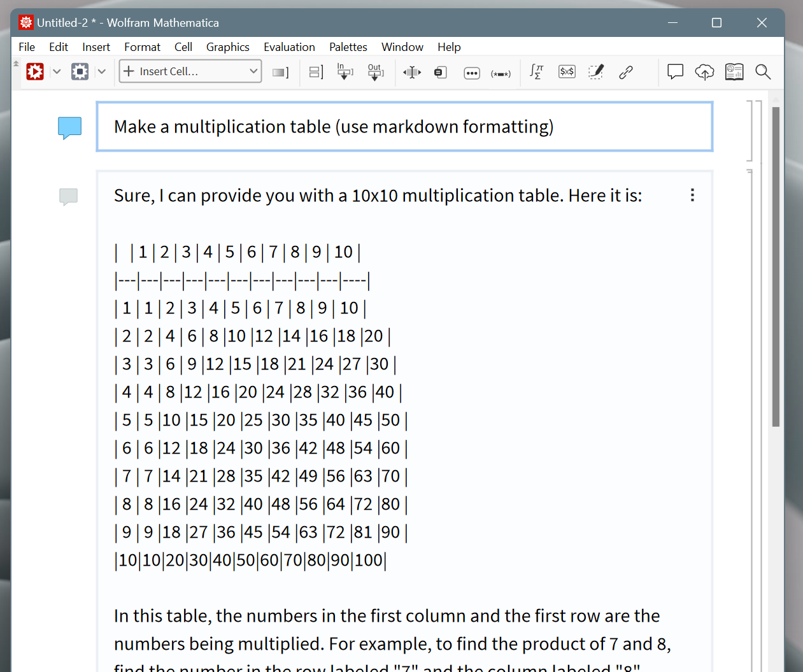Click the ellipsis placeholder box icon

(x=472, y=73)
